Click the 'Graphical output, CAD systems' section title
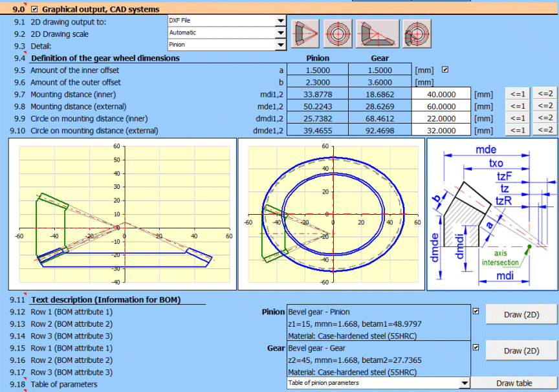Image resolution: width=559 pixels, height=392 pixels. pos(100,9)
